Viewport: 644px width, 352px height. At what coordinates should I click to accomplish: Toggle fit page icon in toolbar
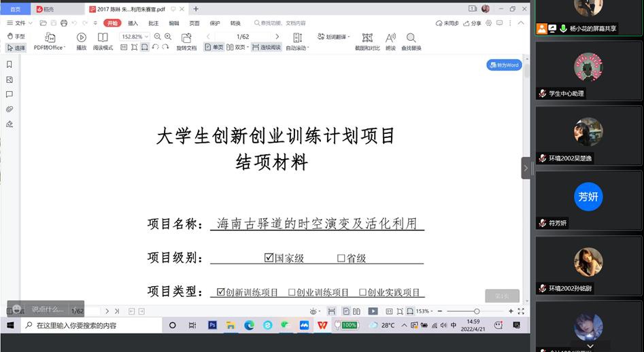click(134, 47)
